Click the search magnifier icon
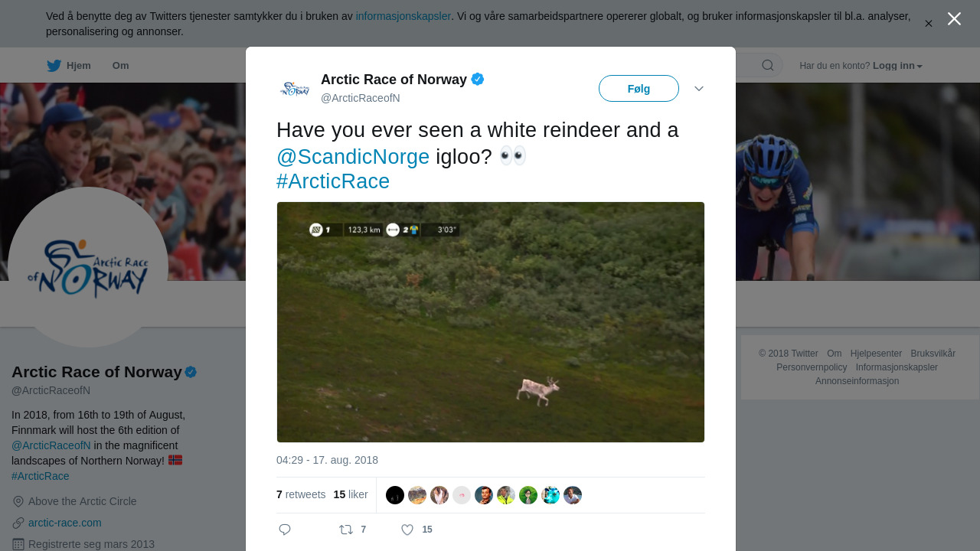The image size is (980, 551). [767, 65]
